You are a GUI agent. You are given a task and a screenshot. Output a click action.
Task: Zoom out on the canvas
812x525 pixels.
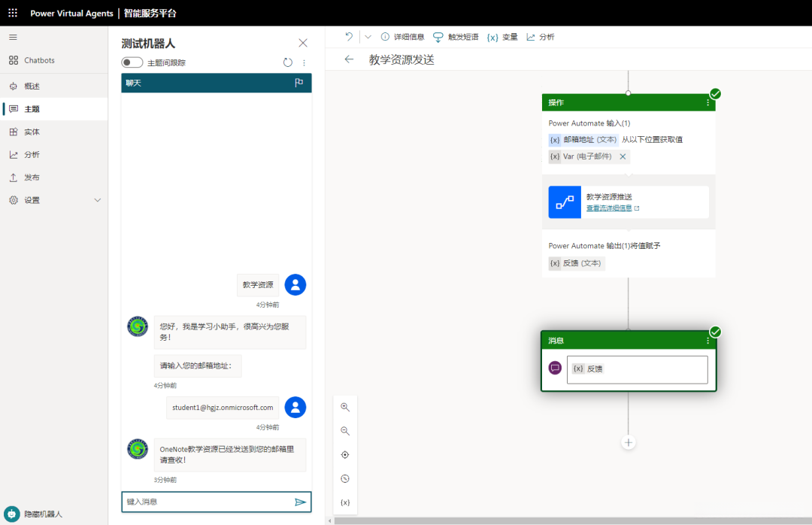point(345,431)
